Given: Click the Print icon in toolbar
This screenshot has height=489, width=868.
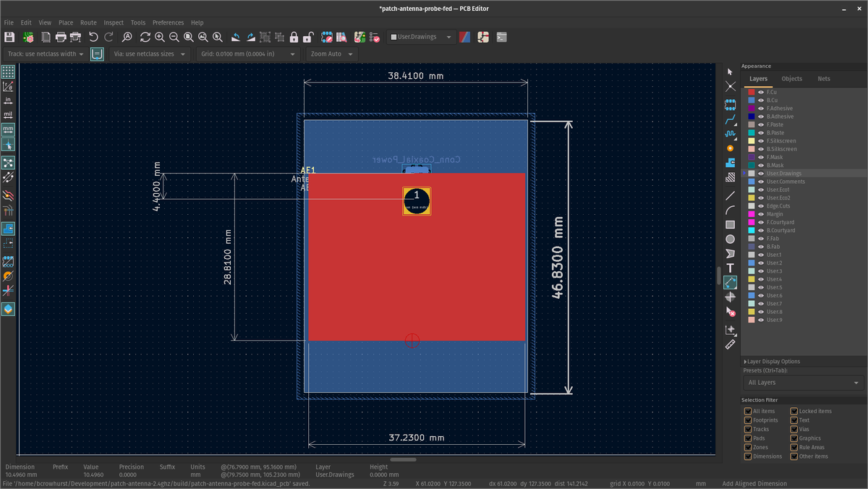Looking at the screenshot, I should (x=61, y=37).
